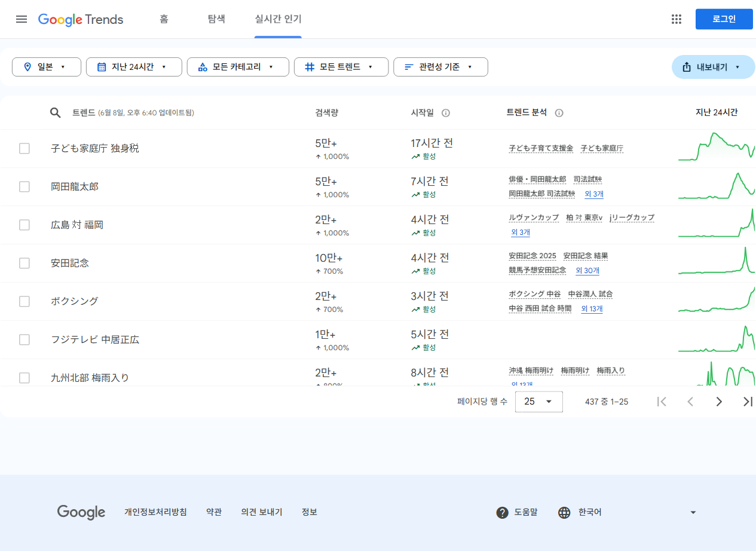This screenshot has width=756, height=551.
Task: Open the 관련성 기준 sort dropdown
Action: 440,67
